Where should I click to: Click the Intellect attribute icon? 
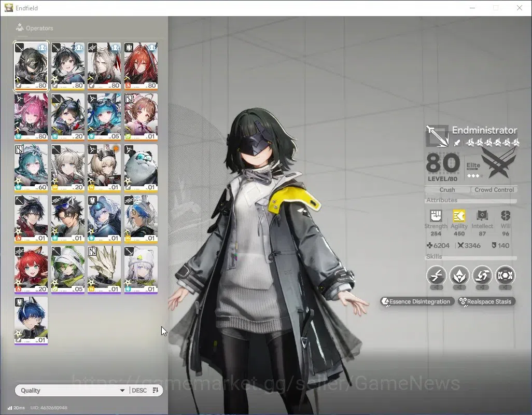point(482,215)
